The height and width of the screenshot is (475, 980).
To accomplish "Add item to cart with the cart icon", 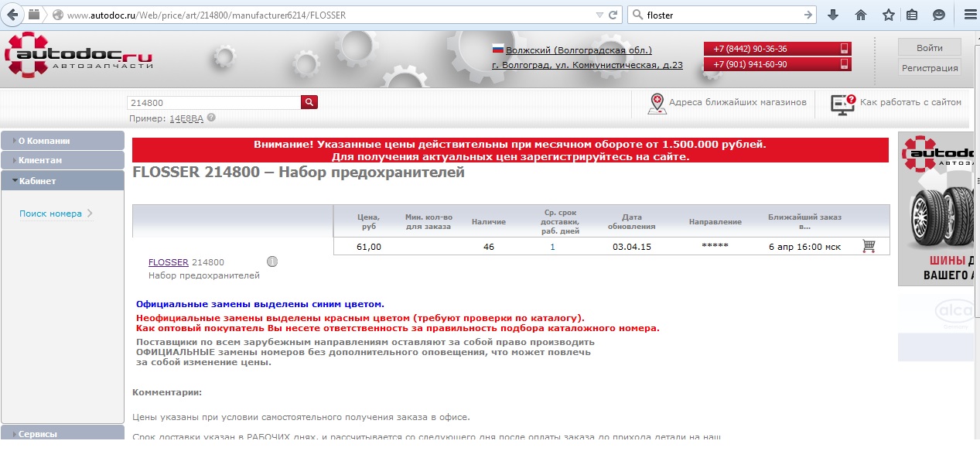I will pos(869,246).
